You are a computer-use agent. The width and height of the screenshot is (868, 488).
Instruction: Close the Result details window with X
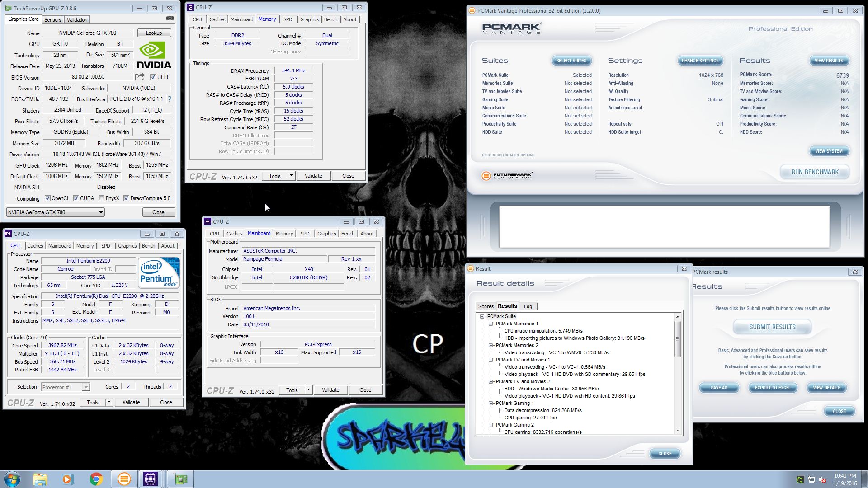(684, 268)
